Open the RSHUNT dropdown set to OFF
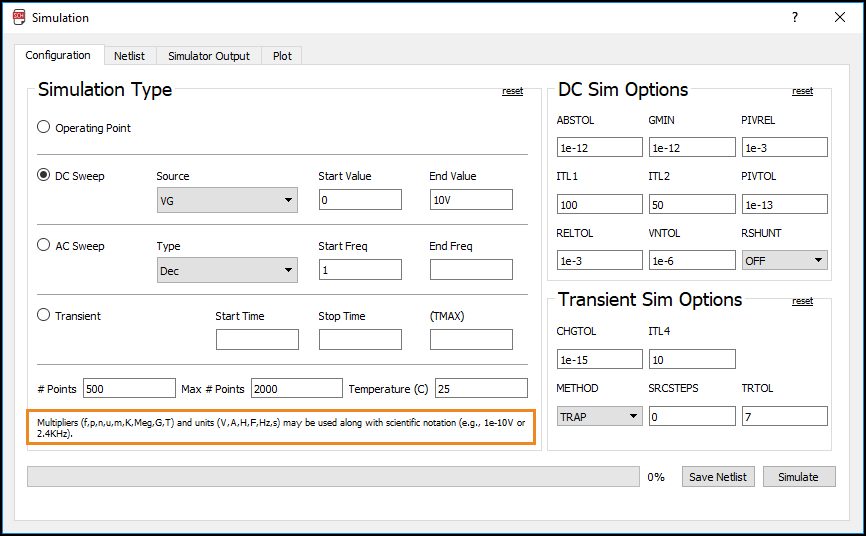 click(784, 260)
